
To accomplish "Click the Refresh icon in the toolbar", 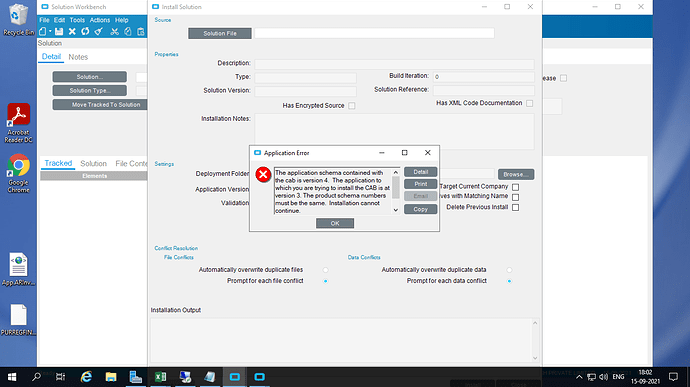I will [85, 31].
